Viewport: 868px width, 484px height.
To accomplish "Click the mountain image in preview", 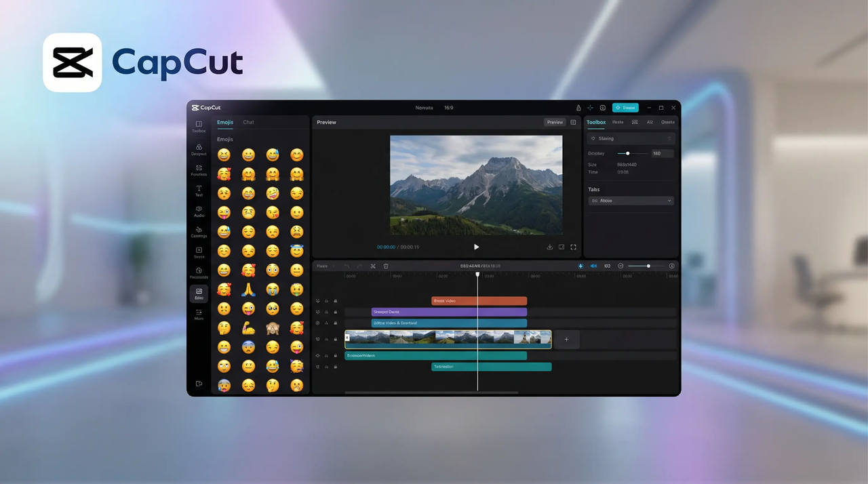I will (x=476, y=185).
